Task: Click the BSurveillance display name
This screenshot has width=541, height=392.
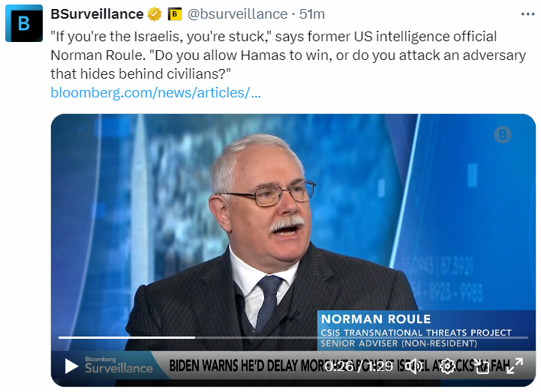Action: (x=97, y=14)
